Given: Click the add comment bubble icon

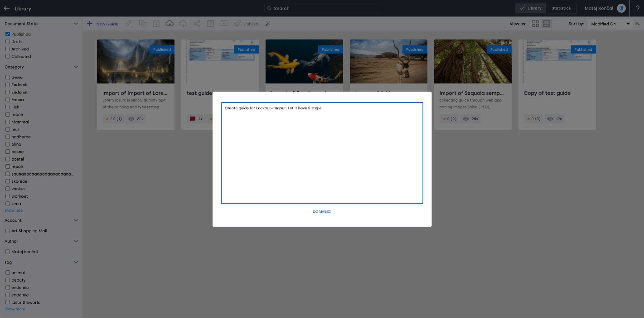Looking at the screenshot, I should pyautogui.click(x=224, y=24).
